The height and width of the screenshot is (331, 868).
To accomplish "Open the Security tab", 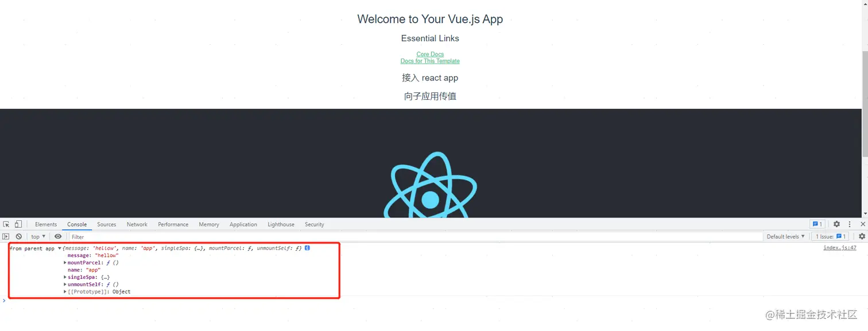I will (315, 224).
